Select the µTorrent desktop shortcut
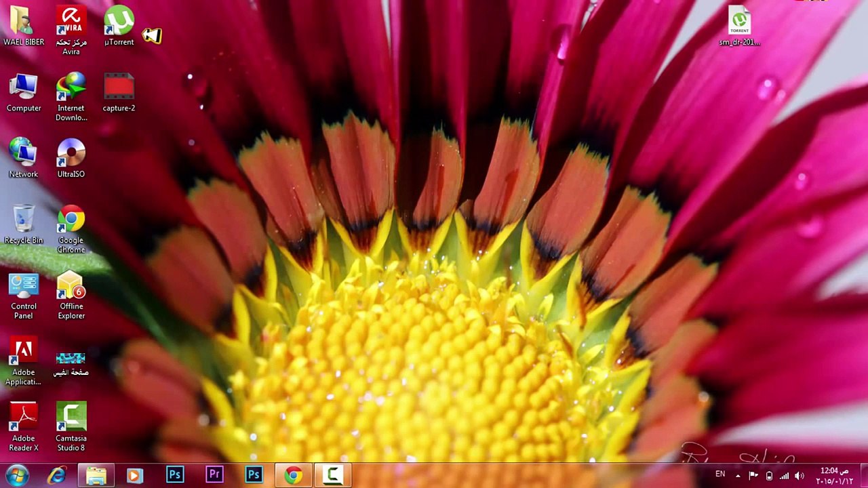The height and width of the screenshot is (488, 868). click(119, 26)
